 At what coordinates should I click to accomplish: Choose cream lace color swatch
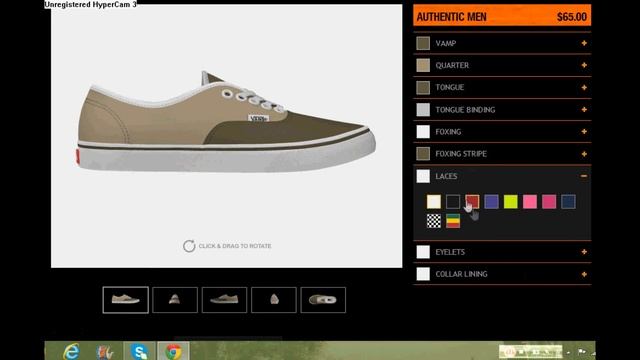(433, 202)
